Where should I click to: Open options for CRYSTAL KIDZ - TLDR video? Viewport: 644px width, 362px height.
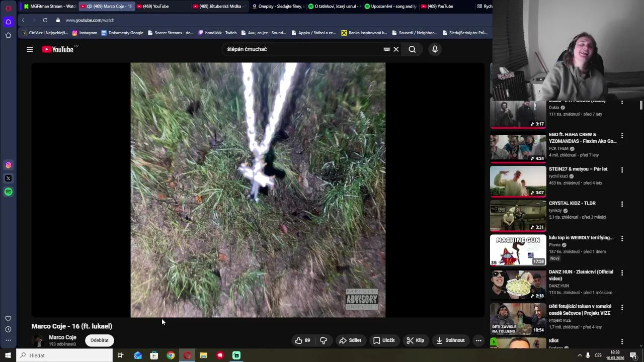click(622, 204)
